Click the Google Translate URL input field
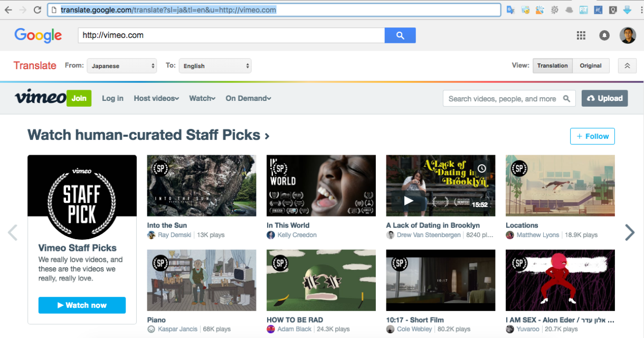The height and width of the screenshot is (338, 644). pos(232,35)
